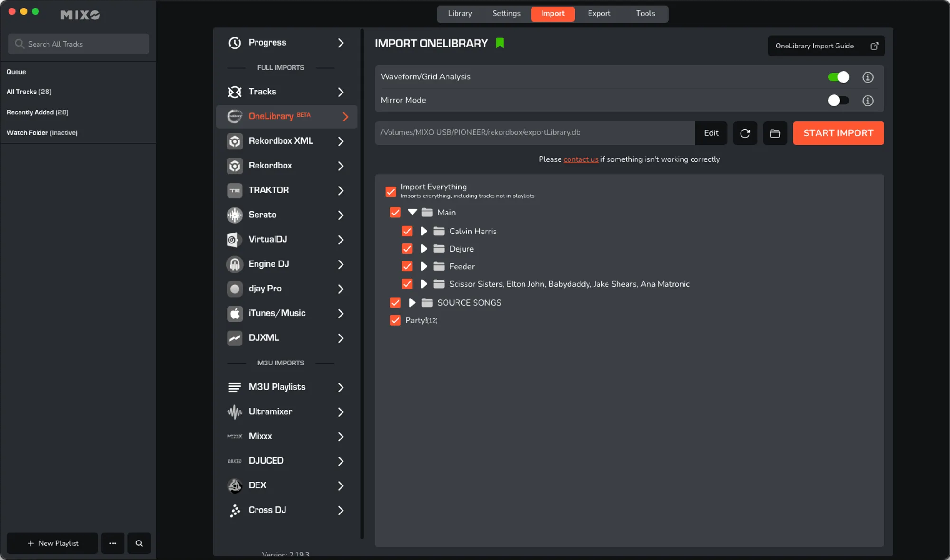950x560 pixels.
Task: Click the DJXML icon
Action: pos(235,338)
